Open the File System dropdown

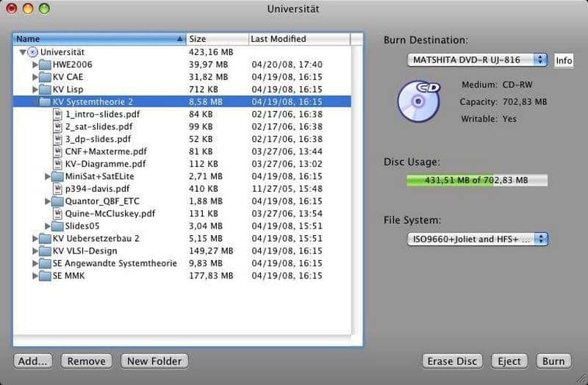(478, 239)
